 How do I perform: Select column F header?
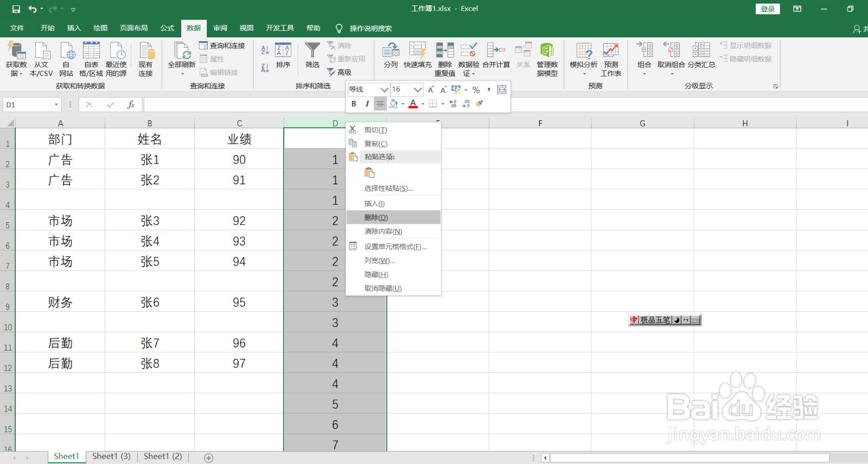(x=540, y=123)
